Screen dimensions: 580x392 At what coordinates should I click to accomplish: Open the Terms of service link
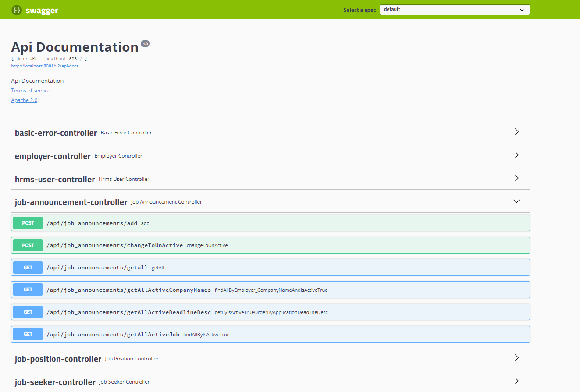pyautogui.click(x=30, y=90)
